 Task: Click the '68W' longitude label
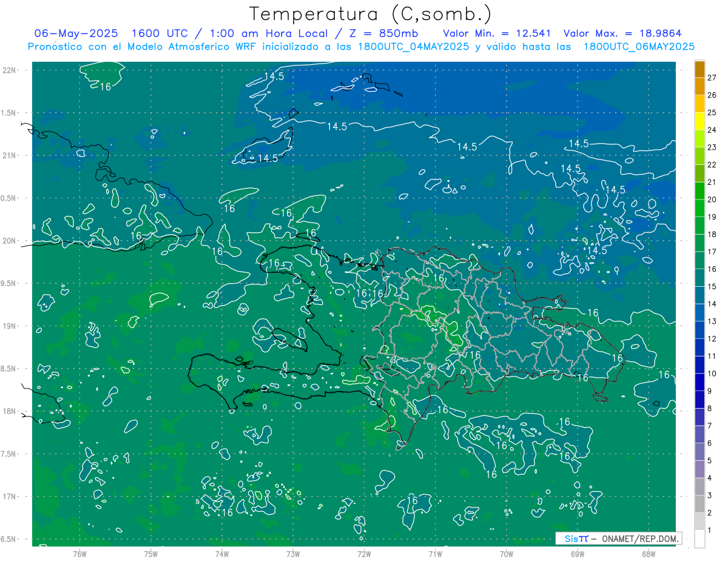(649, 554)
